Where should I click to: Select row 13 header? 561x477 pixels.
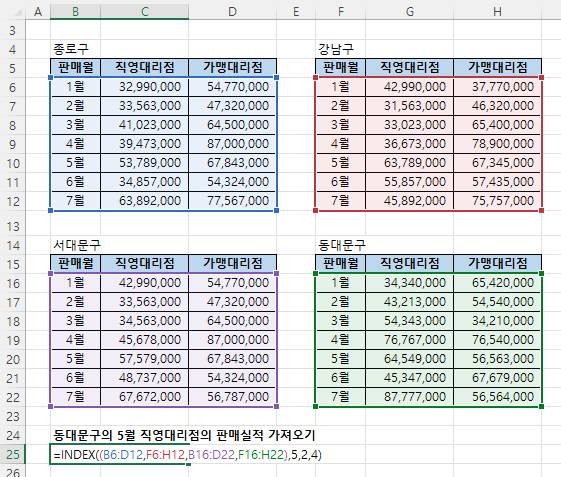pos(13,227)
